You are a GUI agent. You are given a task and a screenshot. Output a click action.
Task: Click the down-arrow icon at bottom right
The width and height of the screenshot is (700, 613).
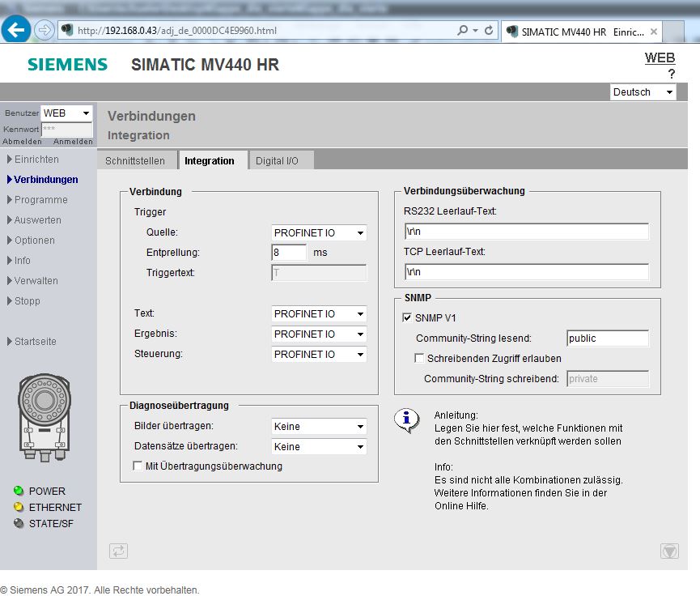(x=669, y=551)
